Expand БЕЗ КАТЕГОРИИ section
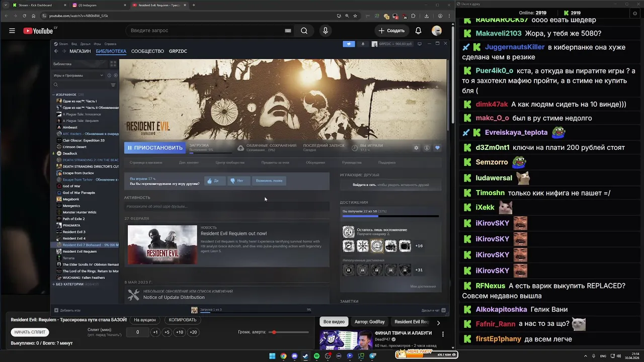The height and width of the screenshot is (362, 644). pos(54,284)
